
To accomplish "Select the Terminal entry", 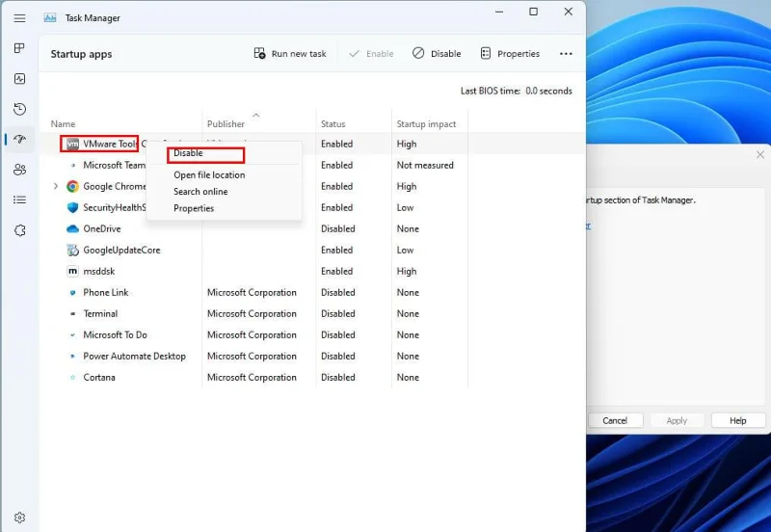I will pos(100,313).
